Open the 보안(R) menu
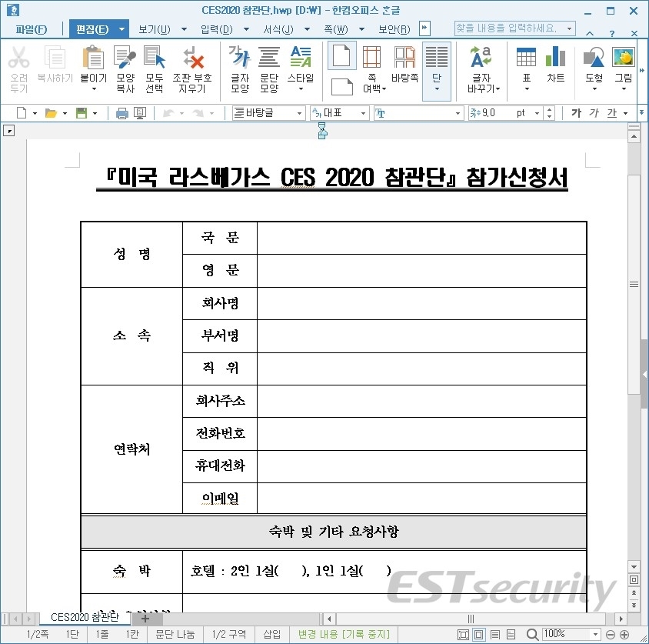 [x=394, y=29]
